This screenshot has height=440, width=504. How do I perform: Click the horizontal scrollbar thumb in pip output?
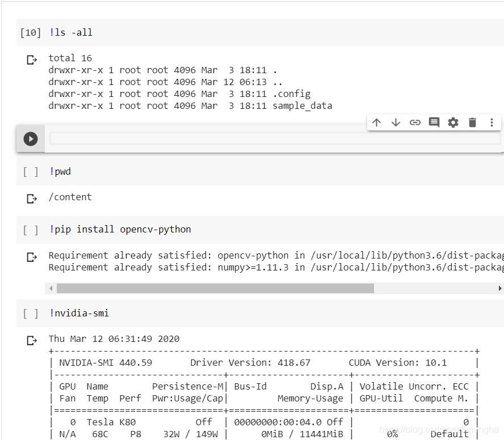tap(215, 289)
